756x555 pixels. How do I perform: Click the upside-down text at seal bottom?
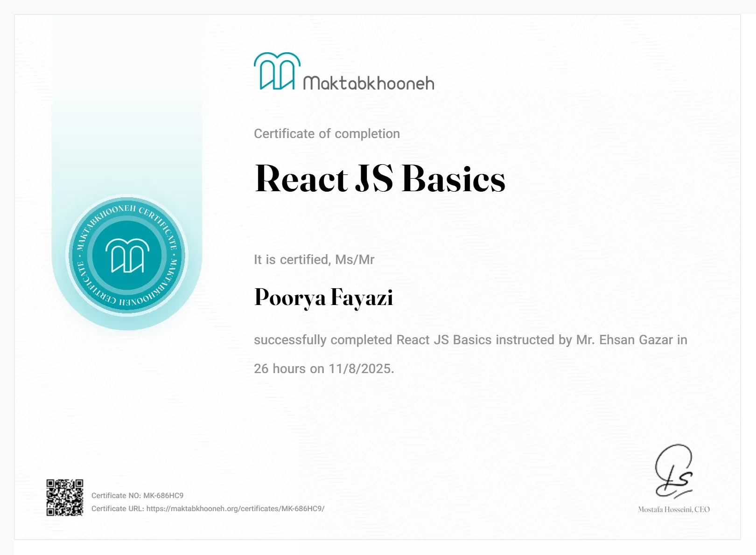tap(127, 300)
